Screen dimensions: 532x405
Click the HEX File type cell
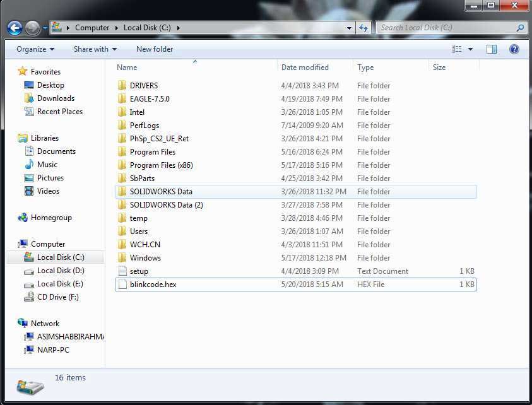point(370,285)
